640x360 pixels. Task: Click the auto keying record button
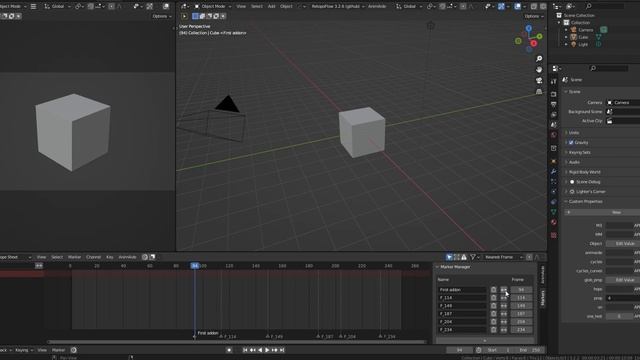[x=229, y=350]
